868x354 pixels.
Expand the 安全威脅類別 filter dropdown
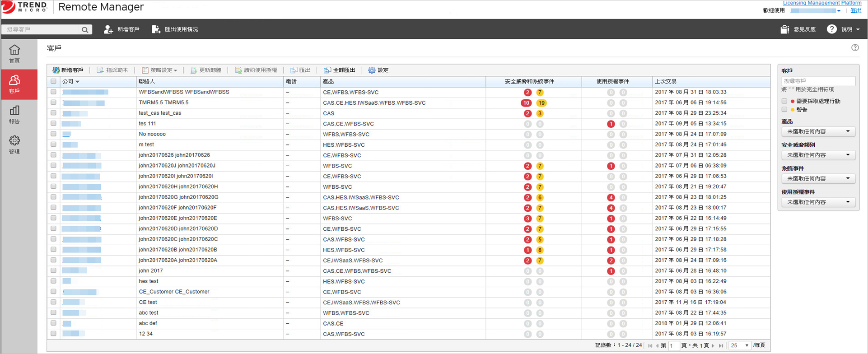click(818, 155)
